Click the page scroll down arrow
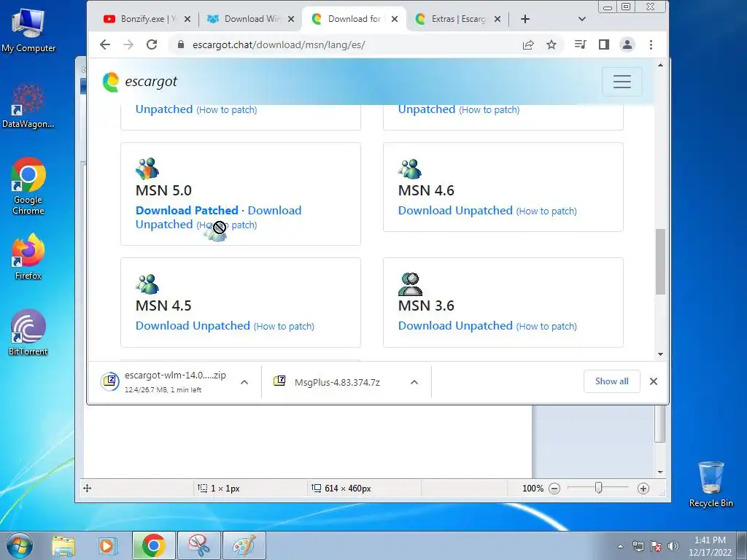This screenshot has width=747, height=560. pyautogui.click(x=660, y=354)
